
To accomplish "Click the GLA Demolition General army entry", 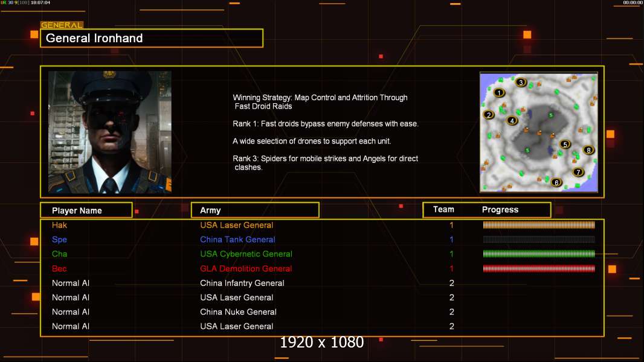I will [x=246, y=268].
